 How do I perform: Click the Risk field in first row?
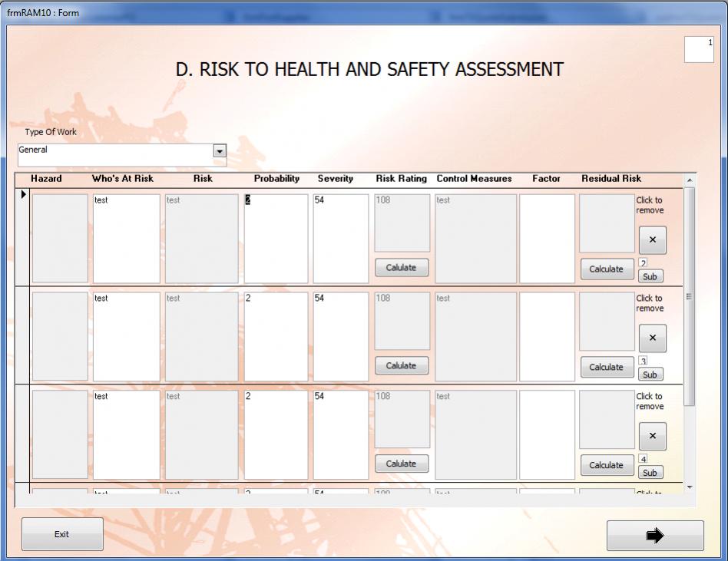[x=201, y=239]
